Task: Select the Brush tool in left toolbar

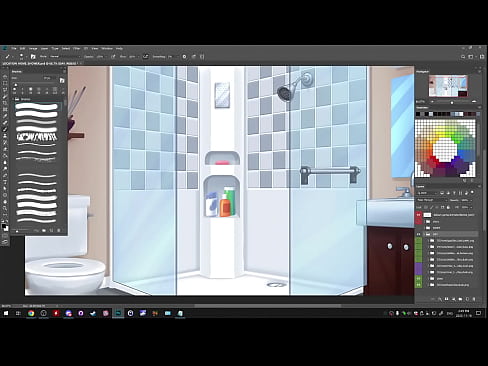Action: pos(5,129)
